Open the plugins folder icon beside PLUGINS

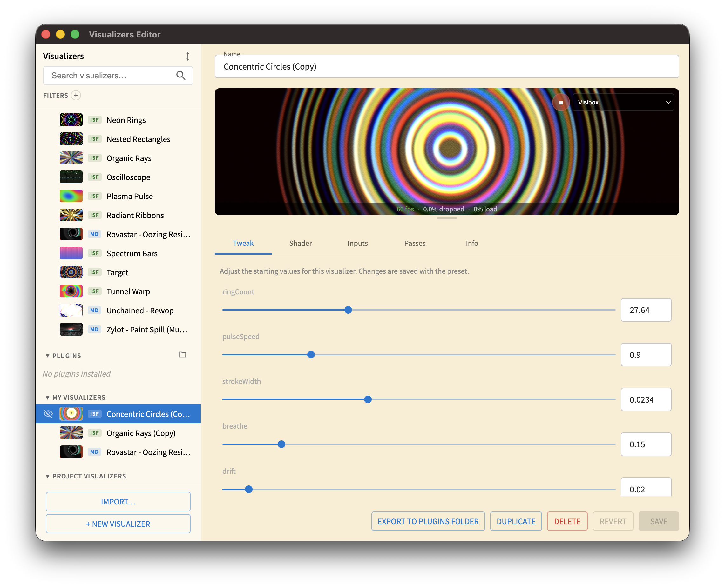point(182,355)
